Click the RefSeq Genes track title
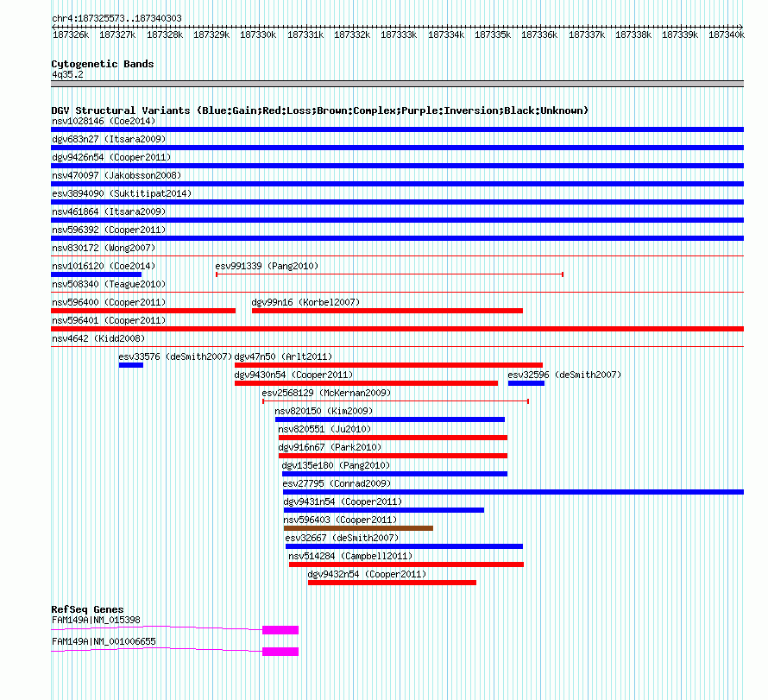 (87, 609)
